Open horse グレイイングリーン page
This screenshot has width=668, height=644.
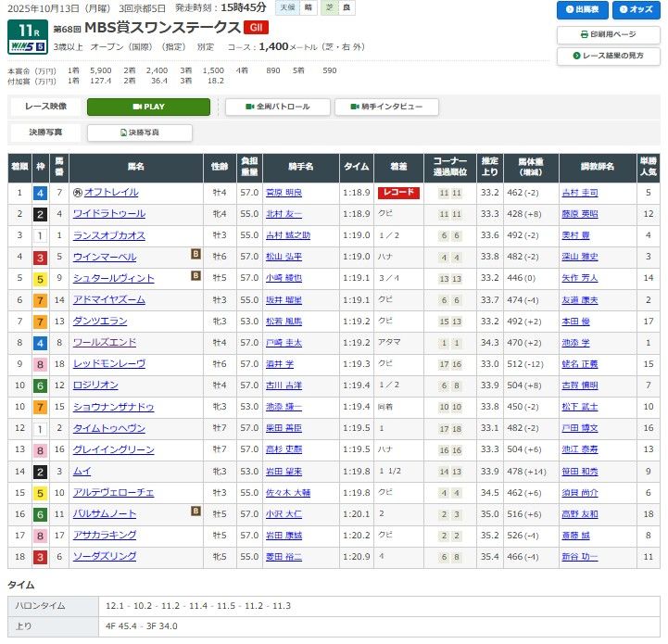point(114,449)
